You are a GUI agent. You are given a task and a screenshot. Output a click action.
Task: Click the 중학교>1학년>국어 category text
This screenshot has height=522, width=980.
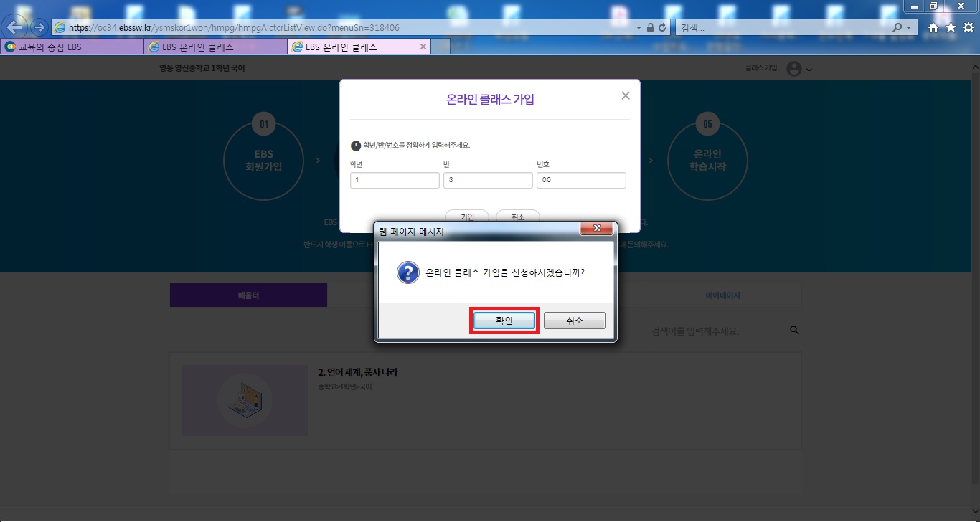(x=344, y=387)
